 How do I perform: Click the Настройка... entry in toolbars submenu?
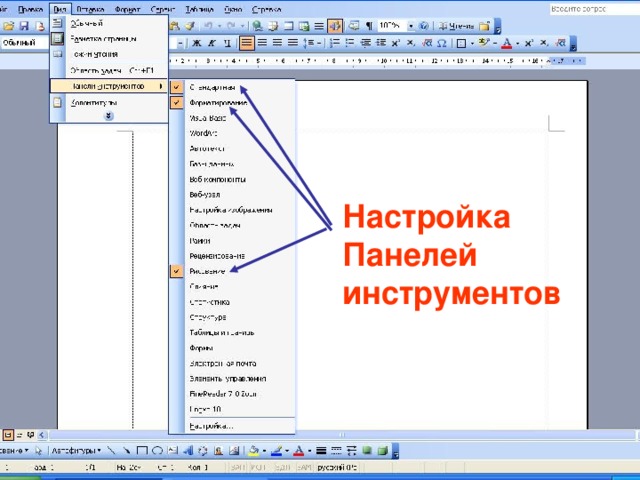click(232, 426)
